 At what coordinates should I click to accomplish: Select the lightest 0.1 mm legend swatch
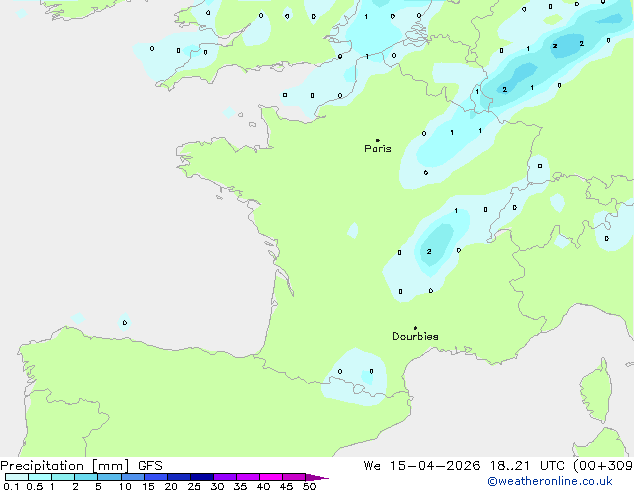(17, 477)
